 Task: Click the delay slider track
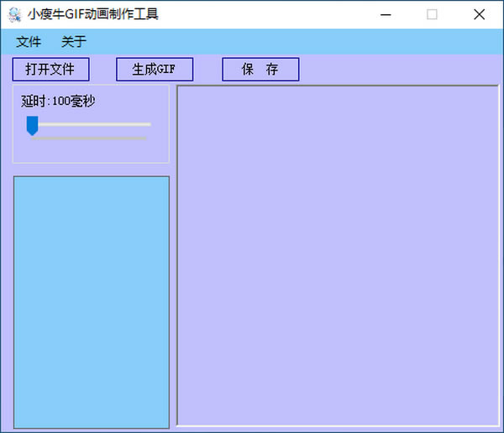click(x=89, y=124)
